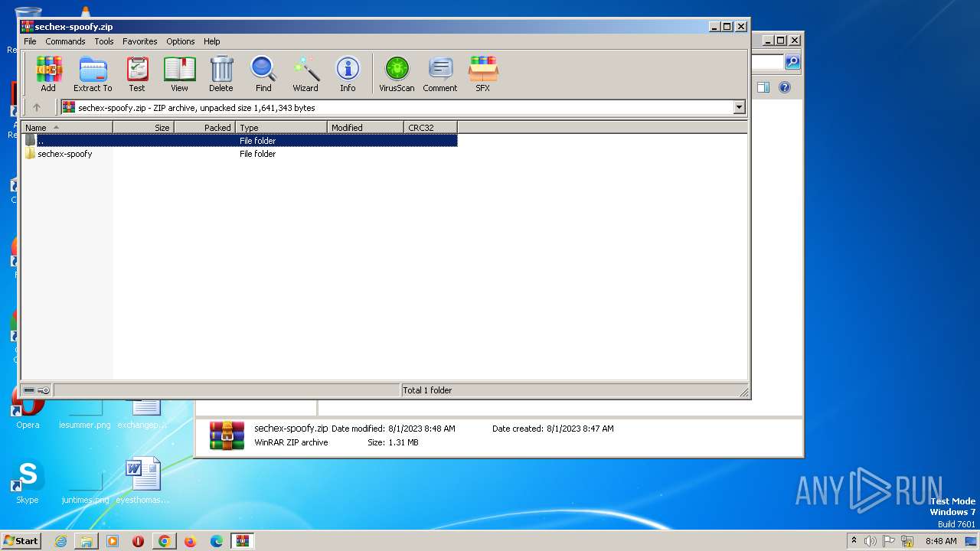980x551 pixels.
Task: Sort by the Packed column
Action: 204,127
